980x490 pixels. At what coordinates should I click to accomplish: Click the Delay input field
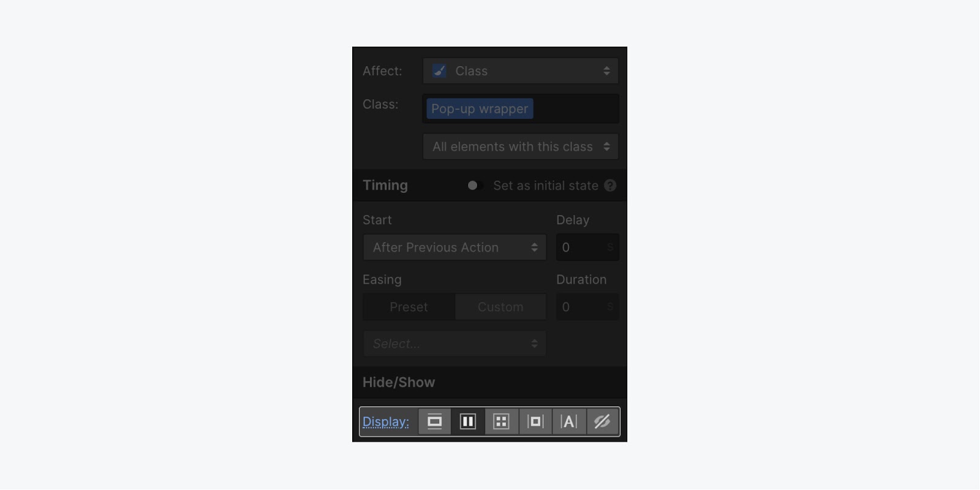[x=587, y=247]
